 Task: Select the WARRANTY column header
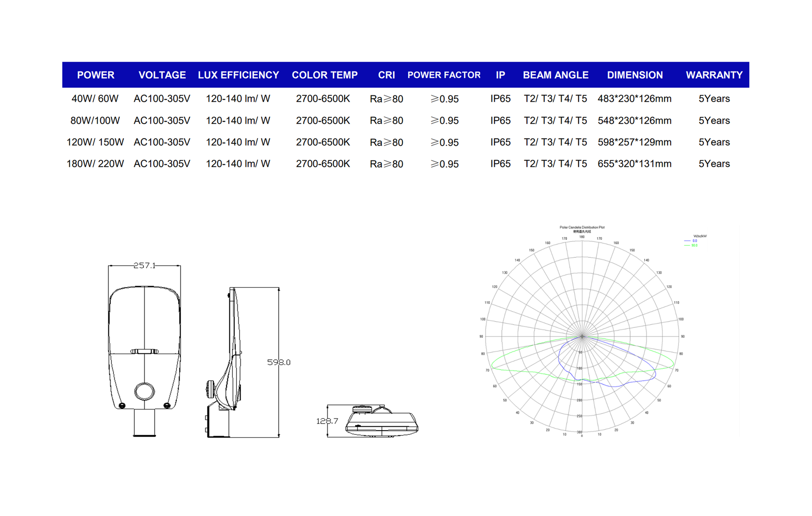[714, 75]
